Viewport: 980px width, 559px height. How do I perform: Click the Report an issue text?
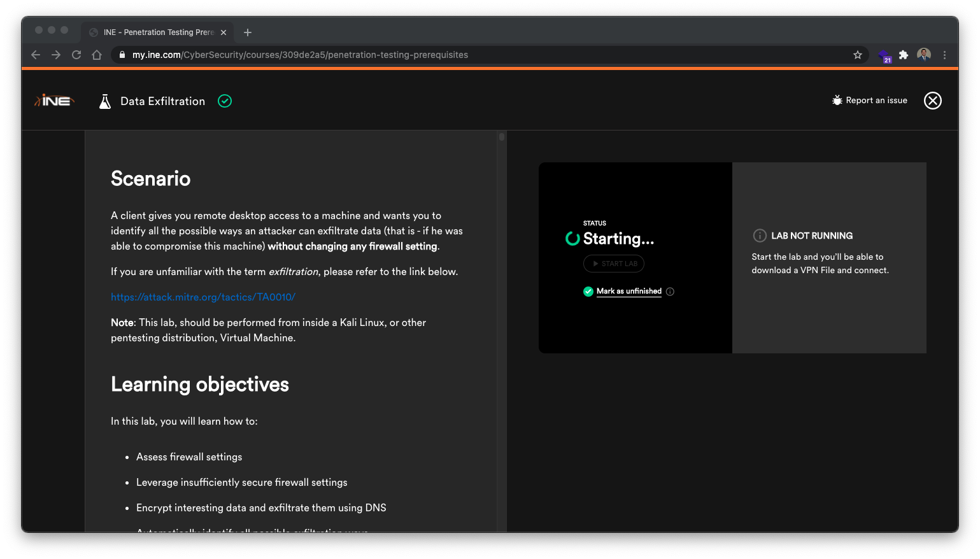click(876, 100)
